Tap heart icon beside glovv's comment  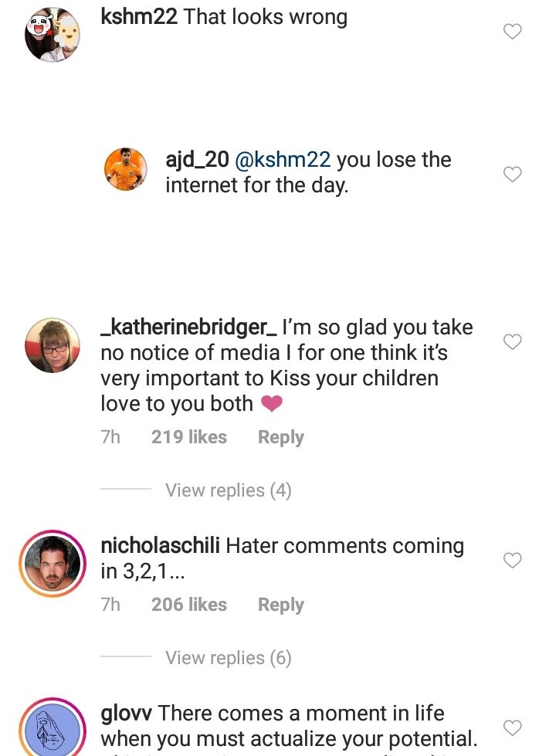512,727
